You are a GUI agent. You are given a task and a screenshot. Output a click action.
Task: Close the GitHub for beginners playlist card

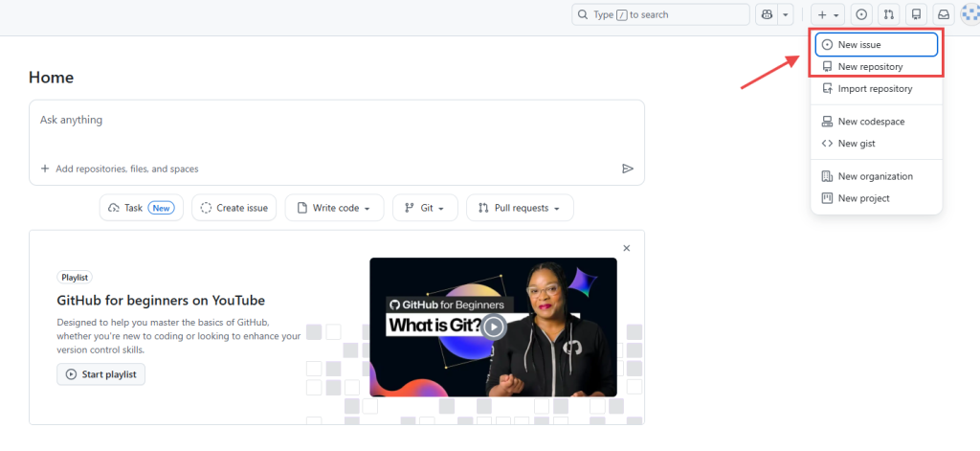tap(627, 248)
